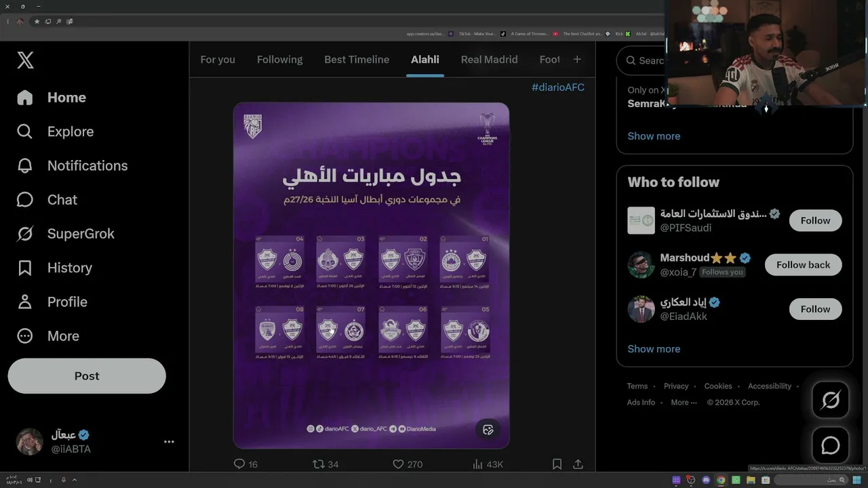868x488 pixels.
Task: Open the @PIFSaudi profile picture
Action: click(641, 220)
